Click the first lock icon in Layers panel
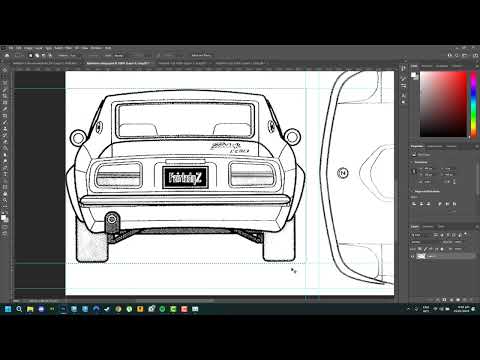The height and width of the screenshot is (360, 480). click(420, 249)
